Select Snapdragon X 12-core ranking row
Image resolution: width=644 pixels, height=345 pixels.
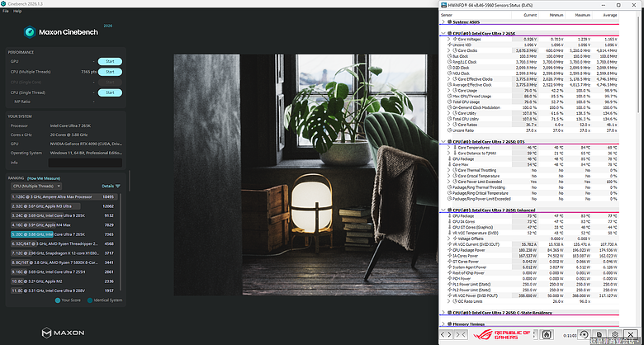pyautogui.click(x=64, y=253)
